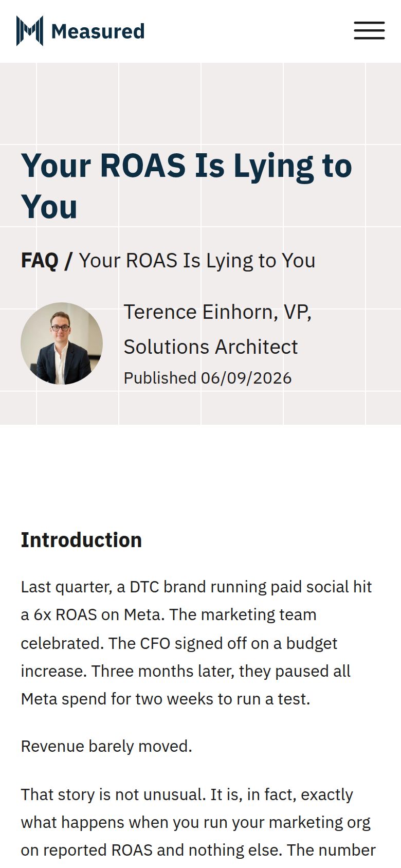
Task: Click the Measured M logo icon
Action: tap(30, 31)
